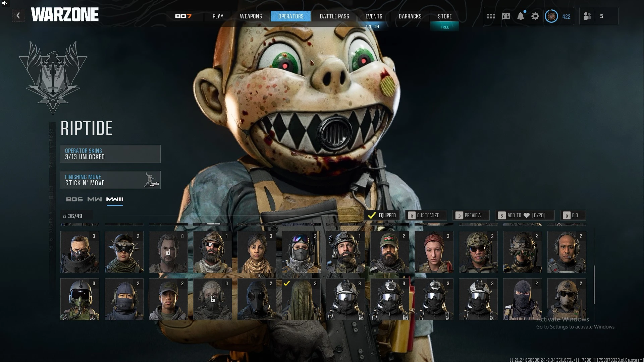Select the BO6 operators filter

[x=74, y=199]
